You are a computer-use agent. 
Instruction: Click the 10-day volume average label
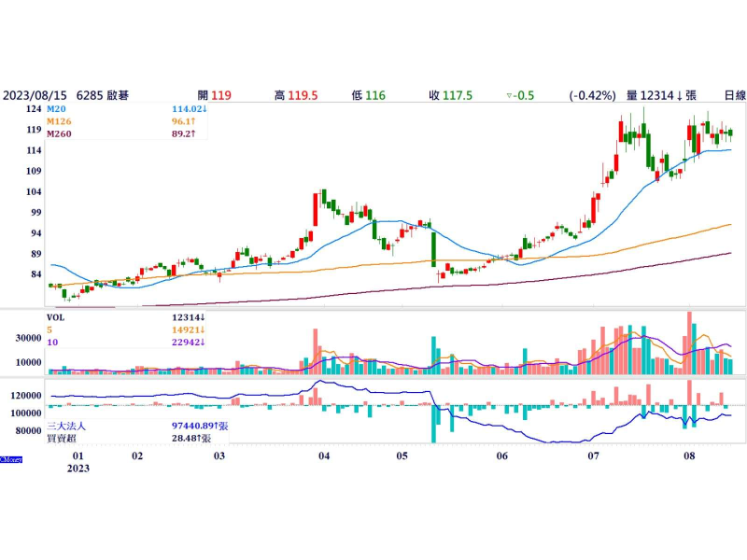point(52,342)
